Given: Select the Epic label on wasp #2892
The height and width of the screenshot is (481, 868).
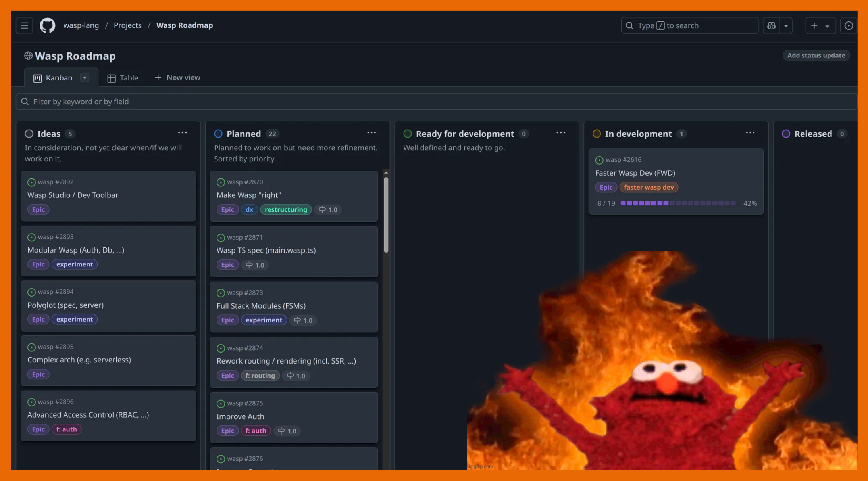Looking at the screenshot, I should click(x=38, y=209).
